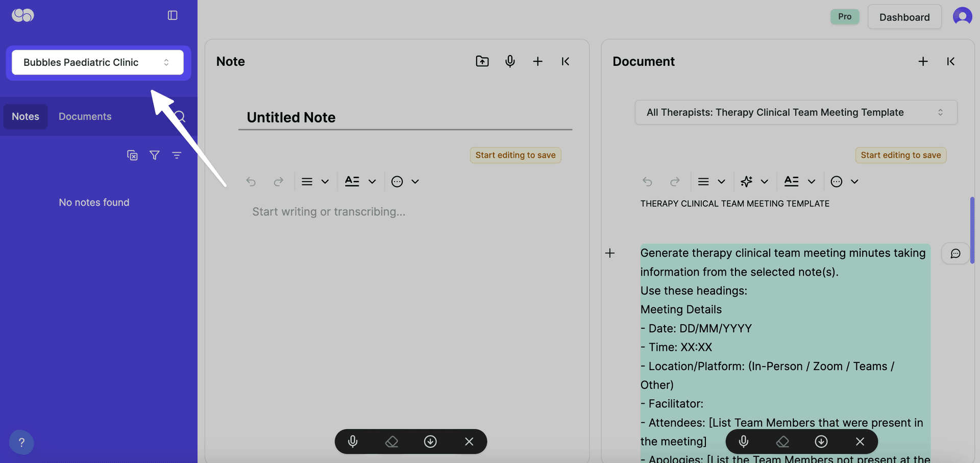Create a new note with the plus icon
The image size is (980, 463).
(538, 61)
